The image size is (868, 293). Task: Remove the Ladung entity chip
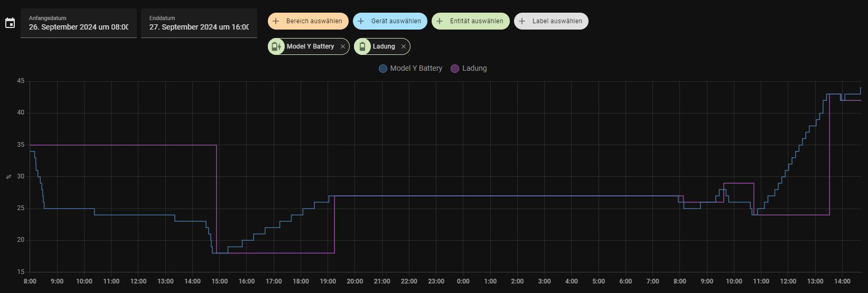[404, 46]
